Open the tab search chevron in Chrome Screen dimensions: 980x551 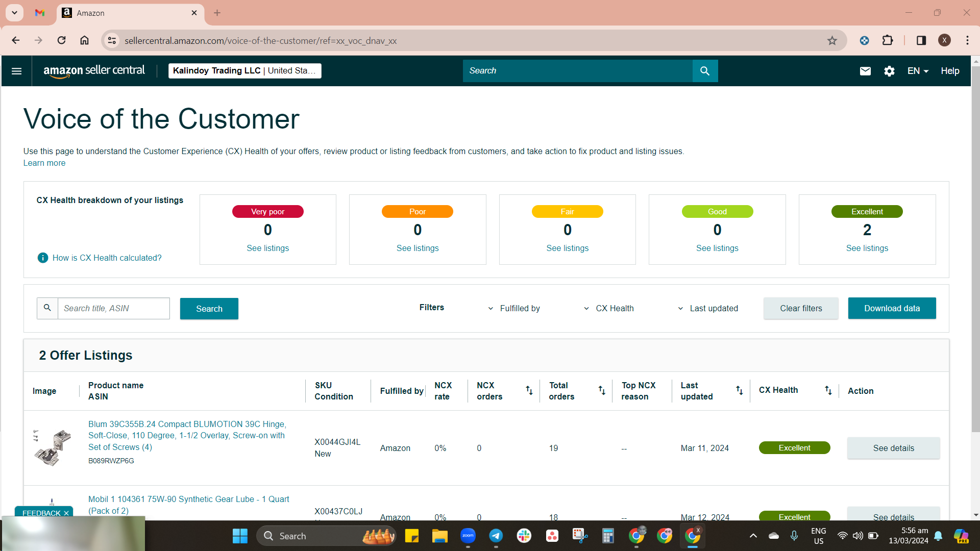click(x=14, y=13)
